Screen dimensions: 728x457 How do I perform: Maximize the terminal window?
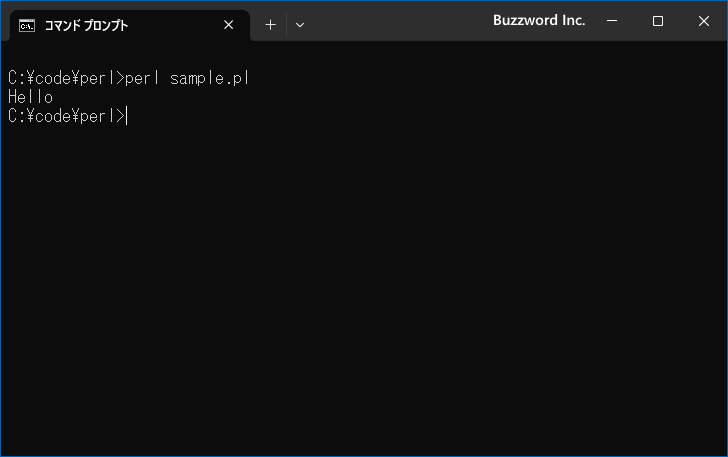point(657,21)
